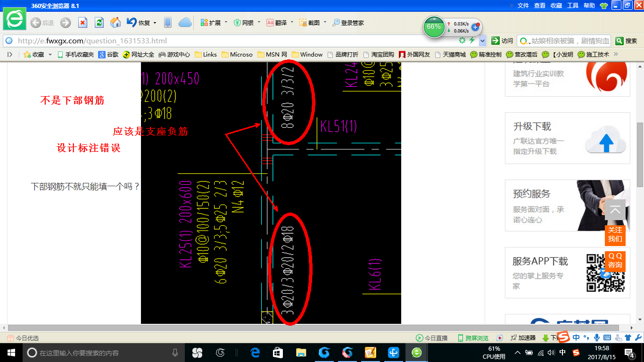Open the Links bookmark folder

click(x=206, y=55)
